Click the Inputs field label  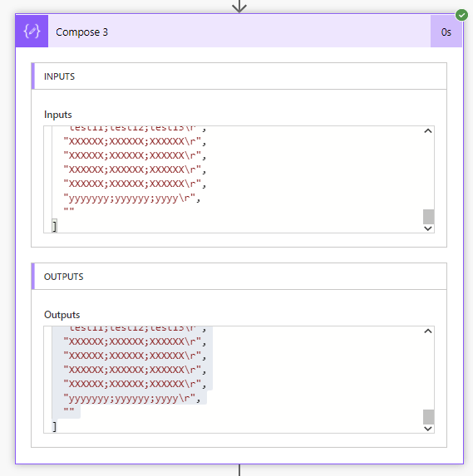tap(57, 115)
